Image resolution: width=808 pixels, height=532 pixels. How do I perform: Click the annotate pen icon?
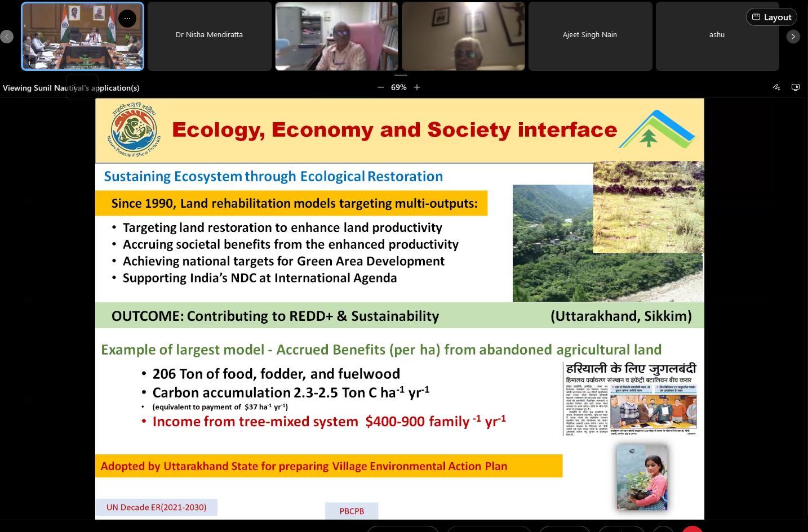pyautogui.click(x=776, y=87)
